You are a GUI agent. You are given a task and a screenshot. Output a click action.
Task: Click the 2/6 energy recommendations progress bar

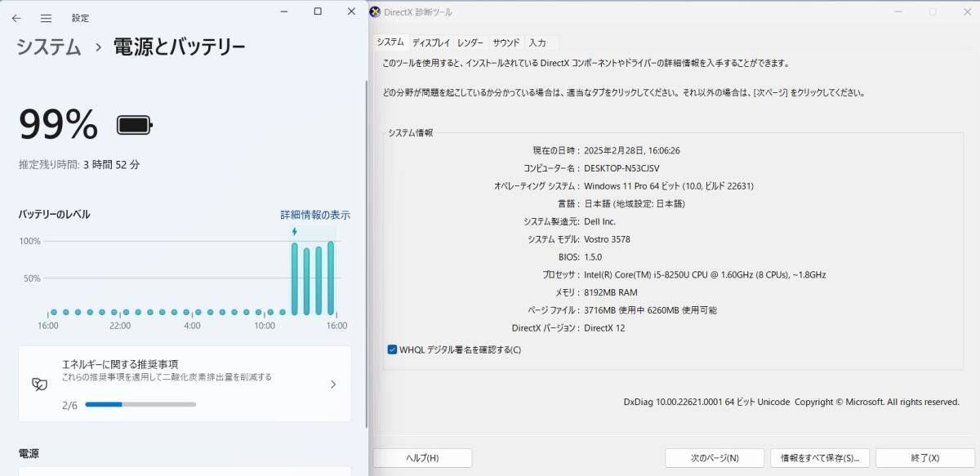point(140,404)
